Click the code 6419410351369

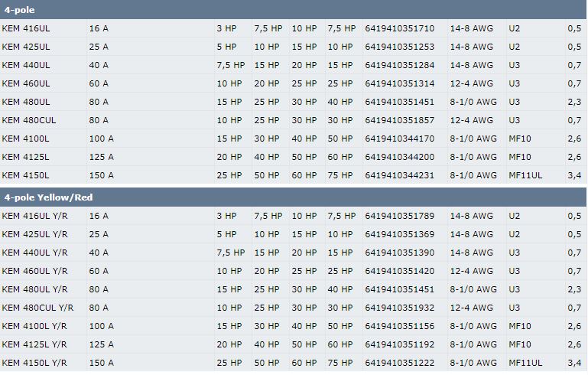point(400,235)
